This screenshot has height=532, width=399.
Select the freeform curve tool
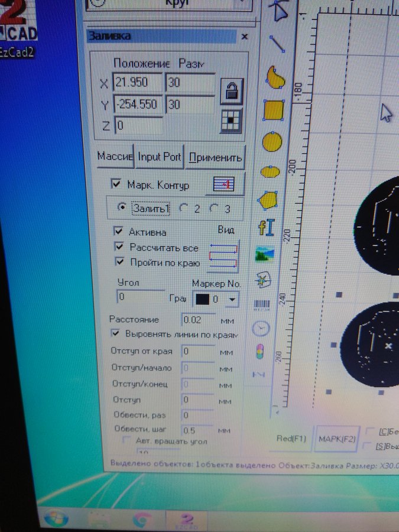(274, 77)
